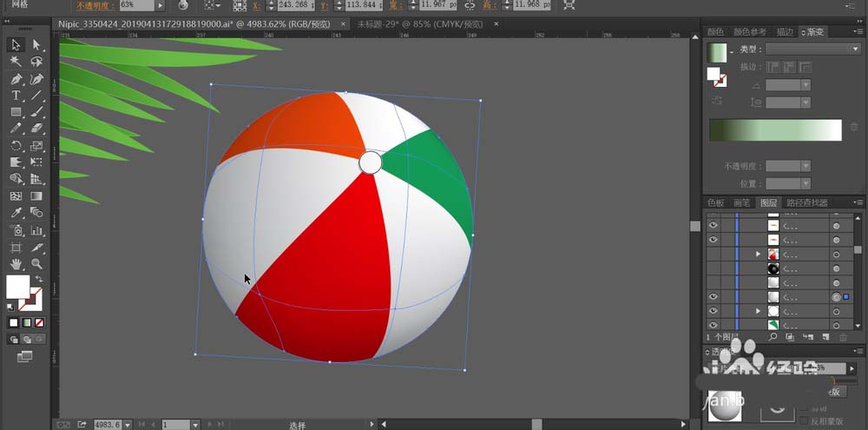This screenshot has width=868, height=430.
Task: Select the Mesh tool
Action: (x=16, y=196)
